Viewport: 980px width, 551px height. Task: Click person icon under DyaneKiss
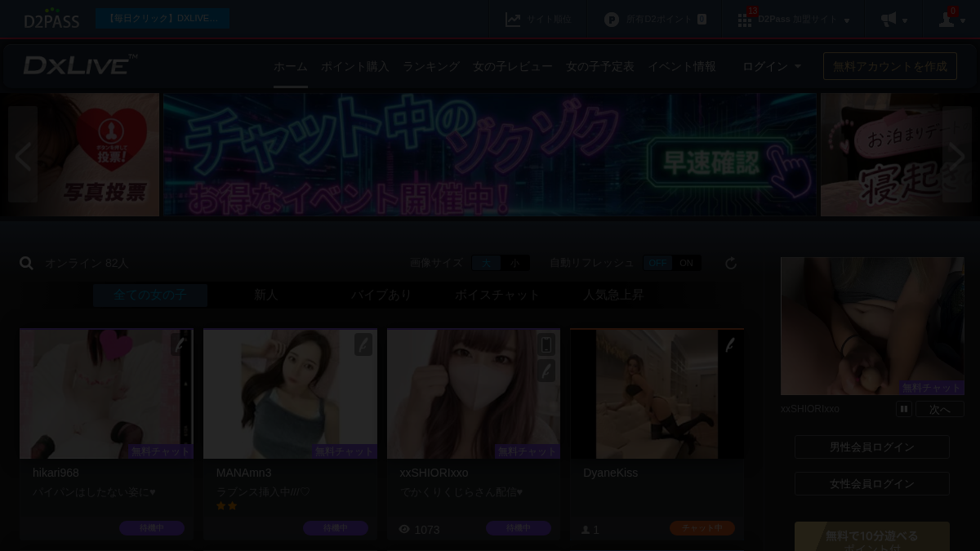pyautogui.click(x=586, y=530)
